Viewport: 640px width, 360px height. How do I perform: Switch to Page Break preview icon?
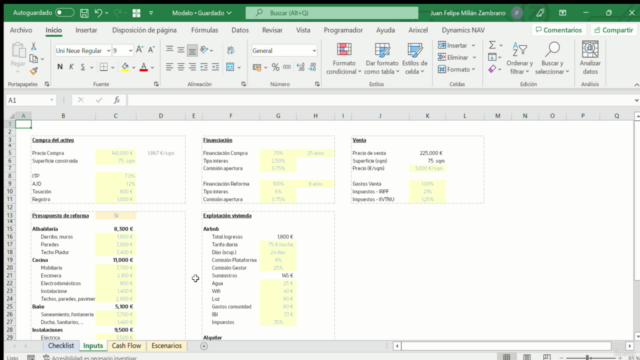click(547, 357)
